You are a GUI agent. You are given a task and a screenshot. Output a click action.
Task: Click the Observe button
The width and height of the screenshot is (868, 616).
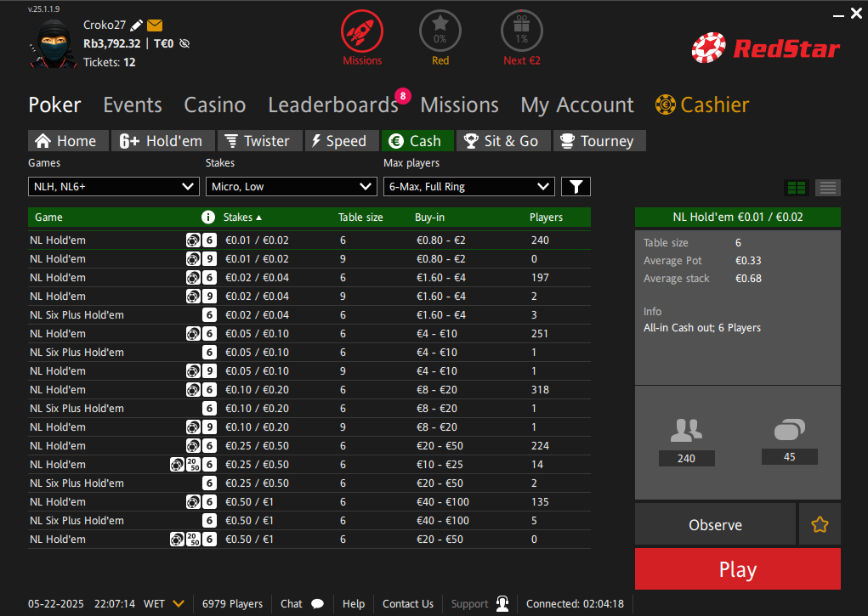[x=715, y=525]
